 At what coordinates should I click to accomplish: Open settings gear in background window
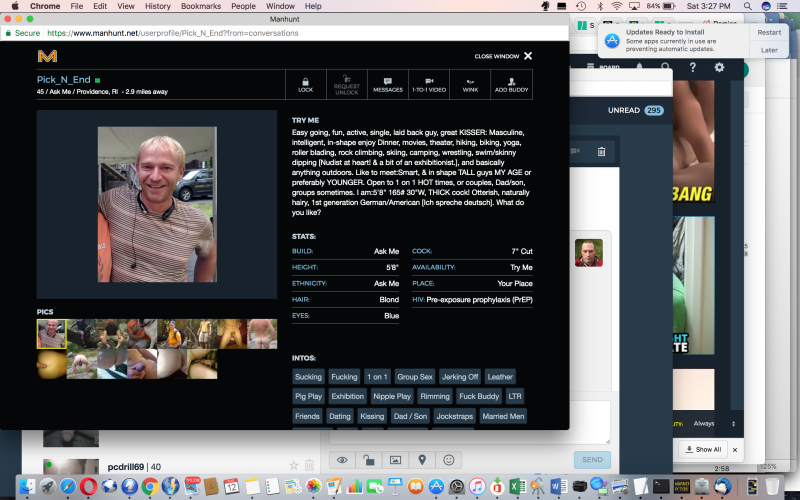719,67
